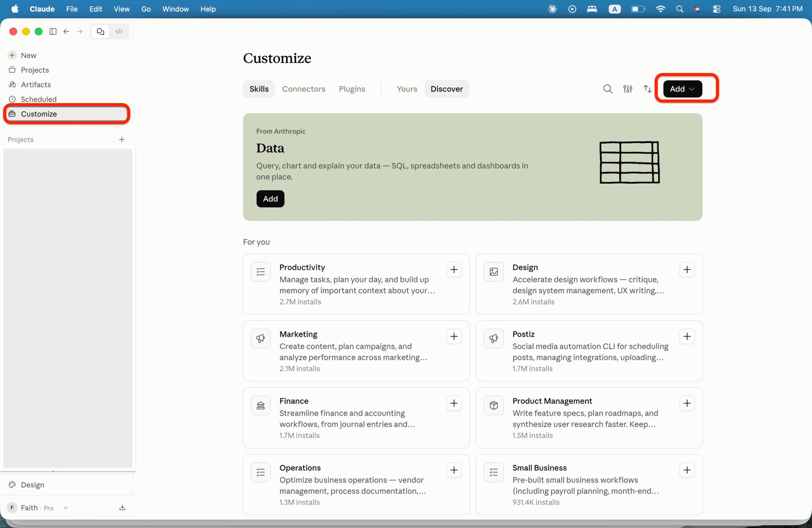
Task: Expand the black Add dropdown
Action: [x=682, y=89]
